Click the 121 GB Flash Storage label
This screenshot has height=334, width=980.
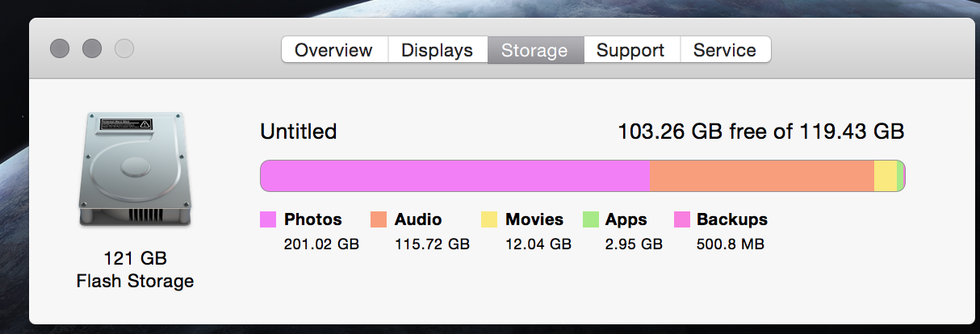(135, 270)
